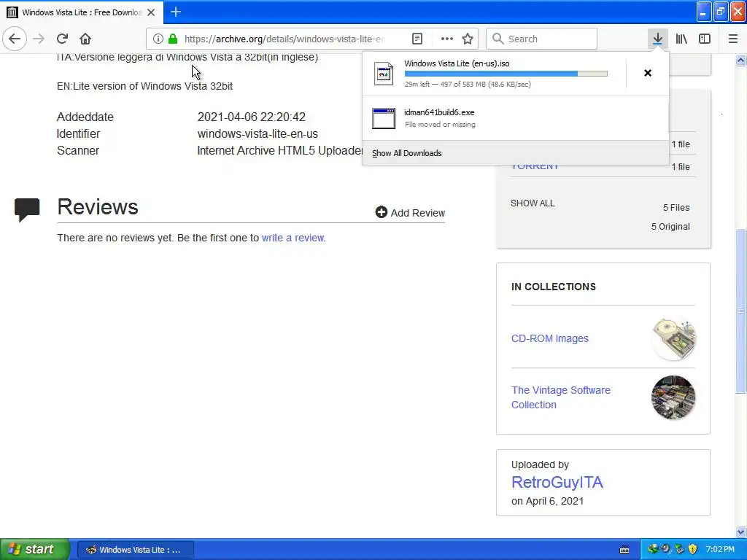Click the Addeddate value 2021-04-06 22:20:42
The height and width of the screenshot is (560, 747).
(252, 117)
